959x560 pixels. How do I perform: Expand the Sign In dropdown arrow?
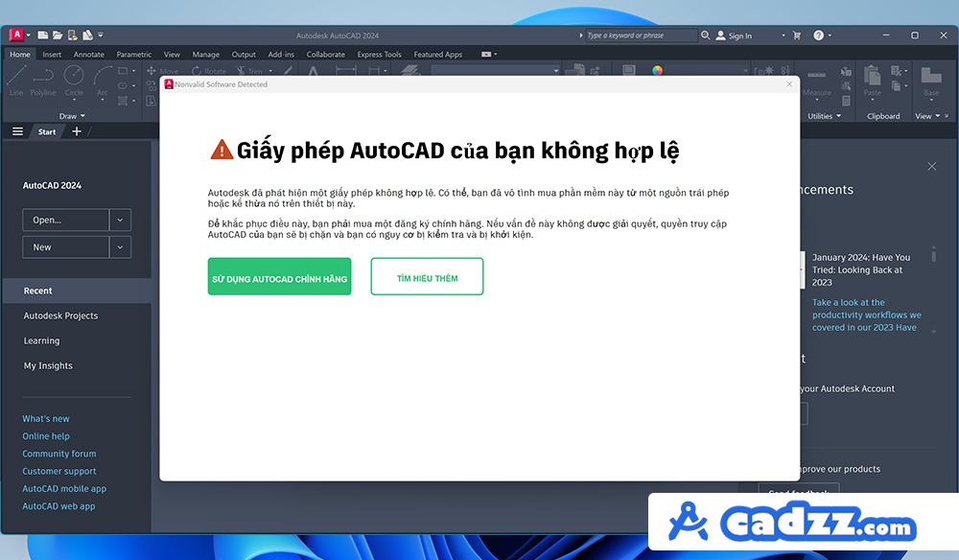[783, 35]
